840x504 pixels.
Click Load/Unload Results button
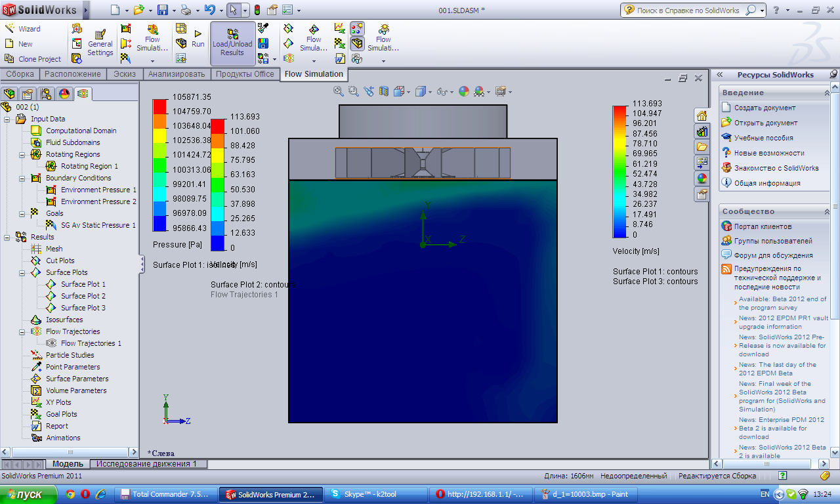(232, 43)
